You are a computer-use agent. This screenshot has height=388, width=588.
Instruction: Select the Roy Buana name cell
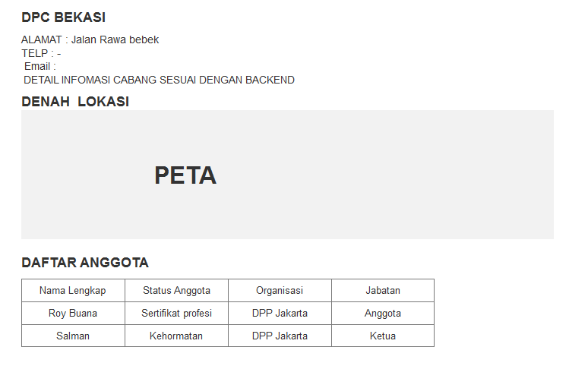click(73, 313)
